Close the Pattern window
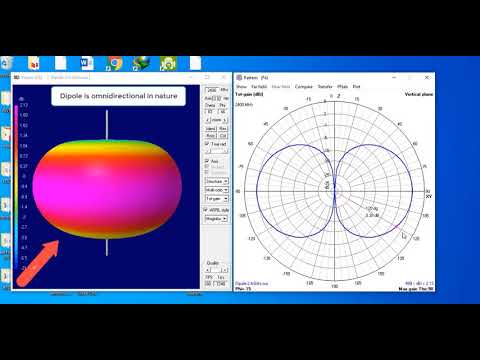The image size is (480, 360). coord(427,78)
